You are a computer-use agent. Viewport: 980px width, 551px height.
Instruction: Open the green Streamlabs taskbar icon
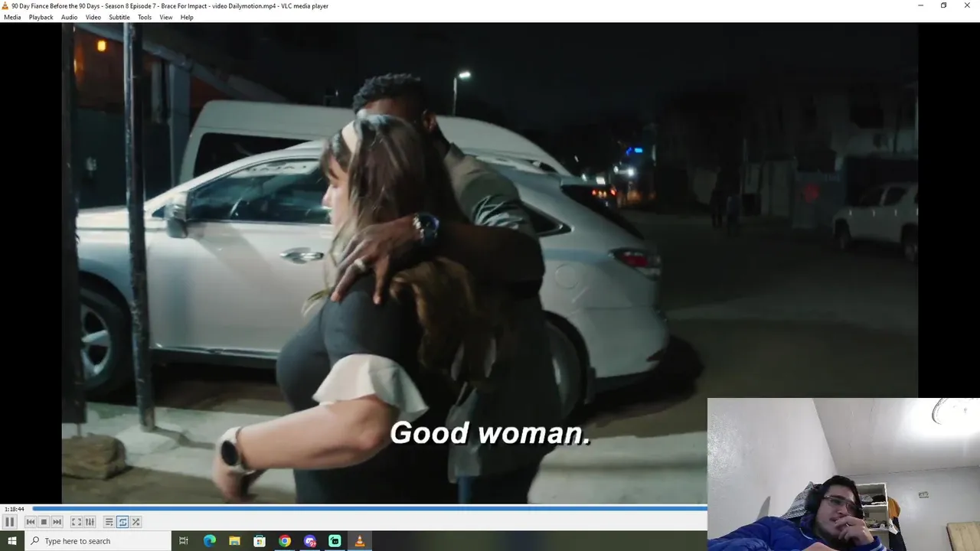pyautogui.click(x=335, y=541)
